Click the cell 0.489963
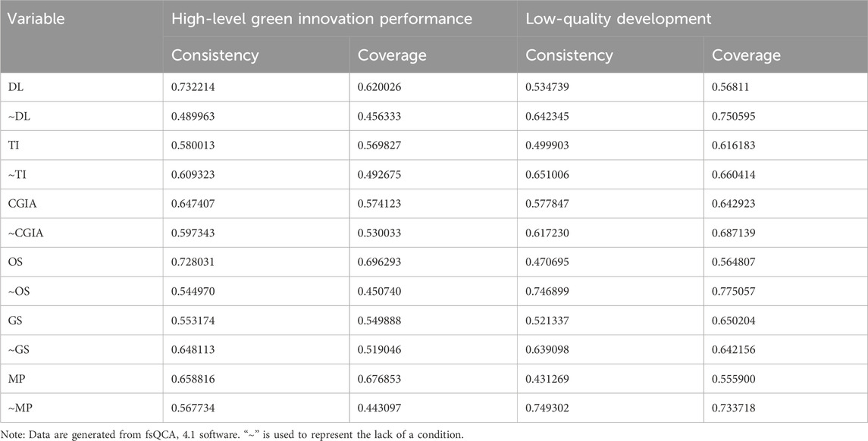The height and width of the screenshot is (441, 868). click(193, 116)
